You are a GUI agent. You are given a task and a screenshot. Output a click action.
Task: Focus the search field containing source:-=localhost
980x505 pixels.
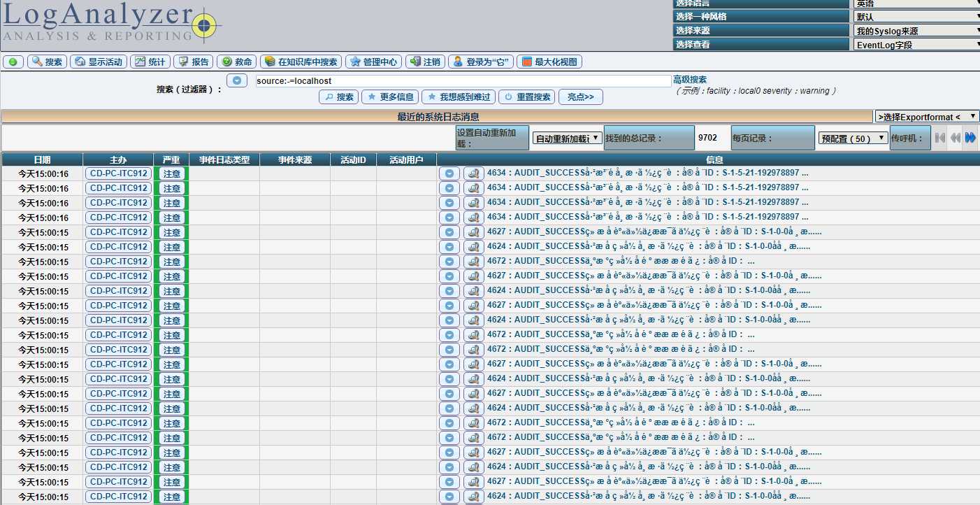[x=463, y=81]
